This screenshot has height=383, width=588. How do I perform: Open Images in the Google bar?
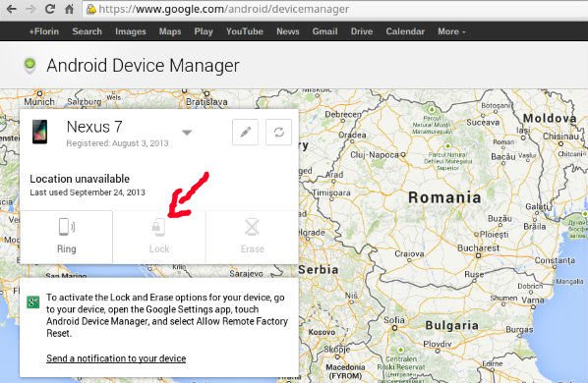[131, 31]
